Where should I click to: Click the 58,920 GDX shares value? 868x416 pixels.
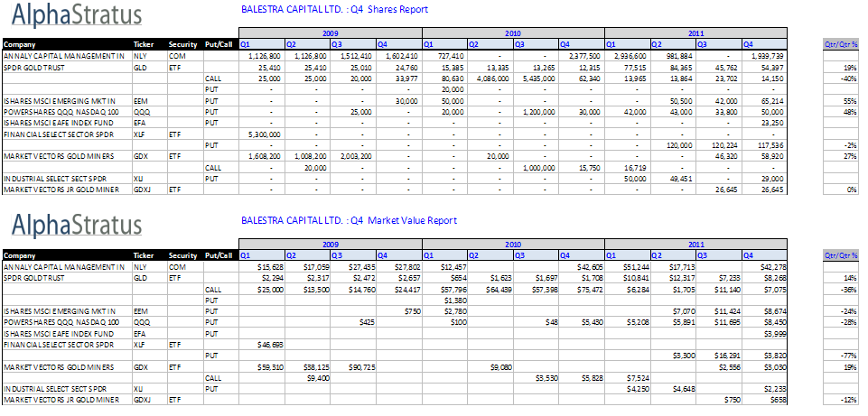pyautogui.click(x=764, y=156)
